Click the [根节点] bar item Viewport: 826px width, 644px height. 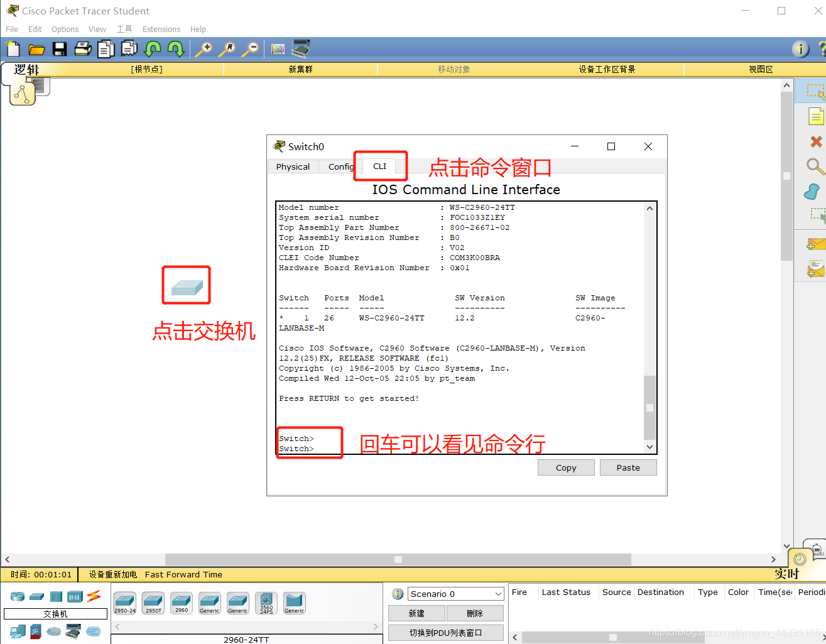146,69
